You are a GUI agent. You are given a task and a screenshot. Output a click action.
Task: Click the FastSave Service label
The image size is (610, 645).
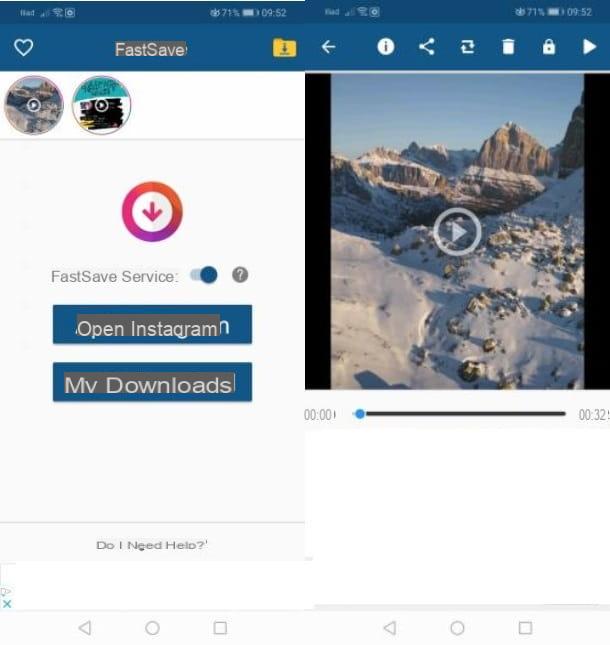[x=115, y=276]
